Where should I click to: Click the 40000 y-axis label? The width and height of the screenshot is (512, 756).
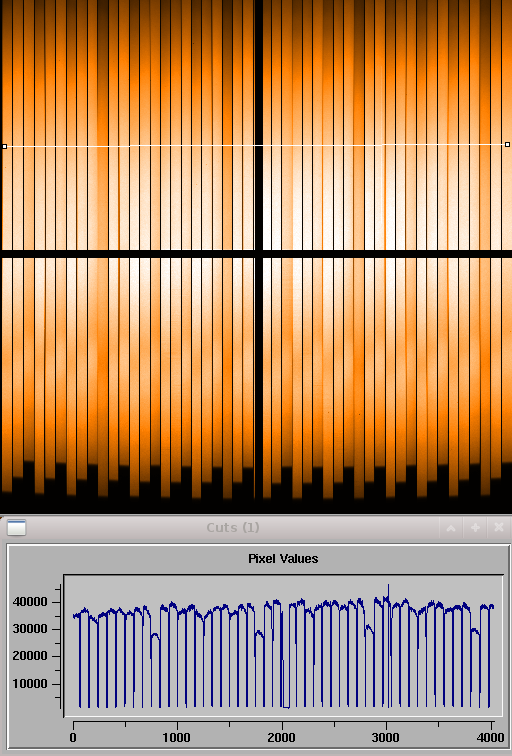30,602
